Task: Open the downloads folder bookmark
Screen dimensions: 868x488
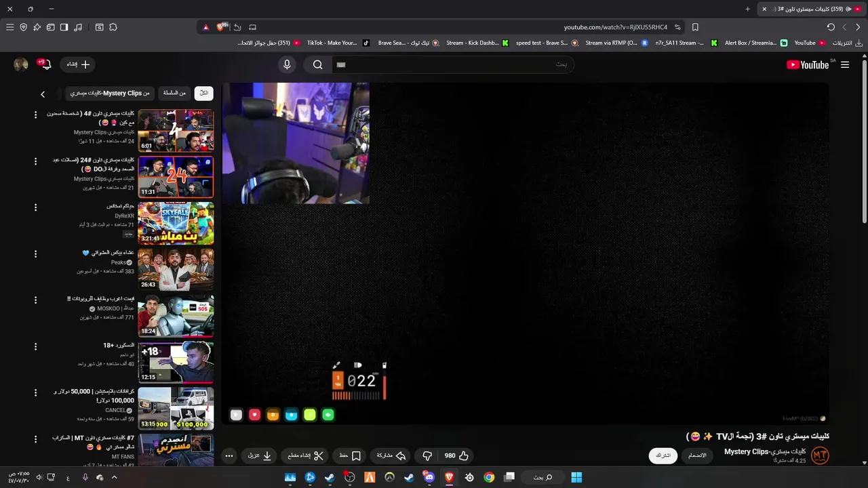Action: [848, 43]
